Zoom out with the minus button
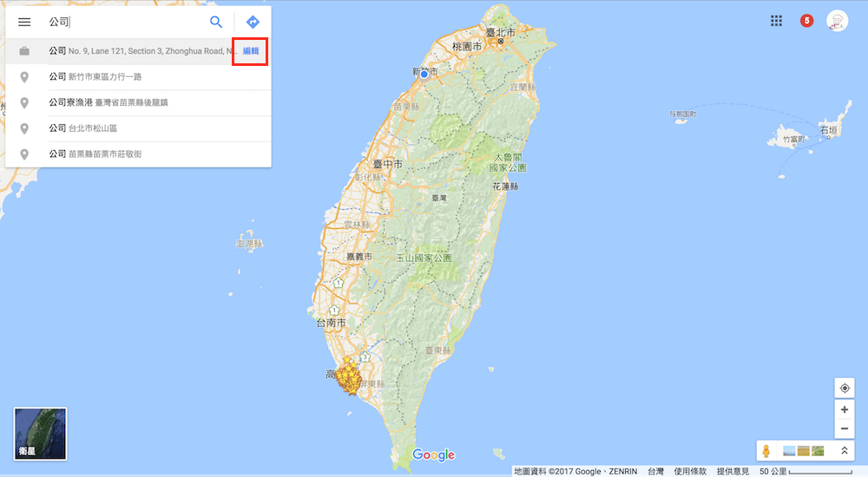This screenshot has width=868, height=477. [x=845, y=428]
